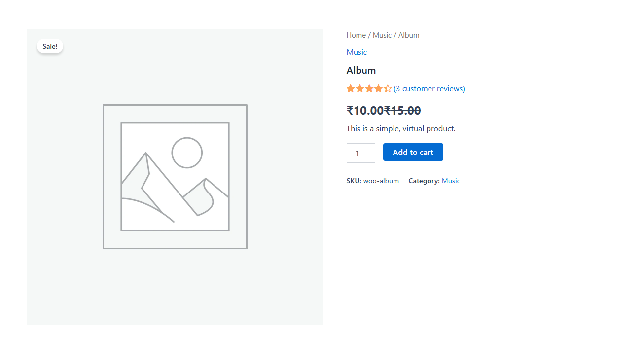The width and height of the screenshot is (644, 347).
Task: Click the struck-through ₹15.00 original price
Action: pyautogui.click(x=402, y=110)
